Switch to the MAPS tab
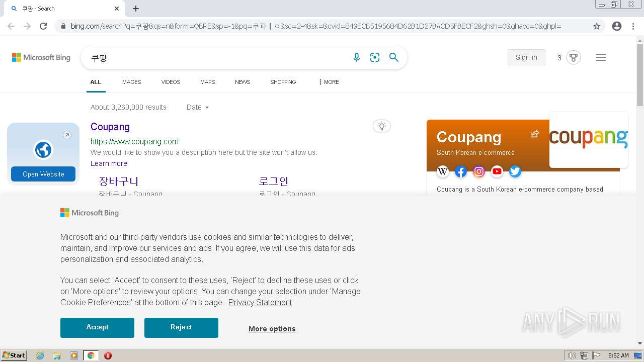Screen dimensions: 644x362 207,82
